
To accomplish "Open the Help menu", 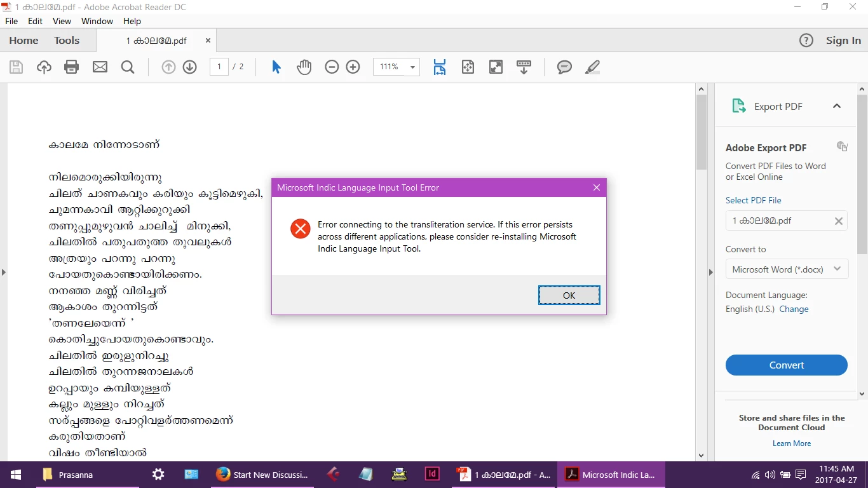I will pyautogui.click(x=132, y=21).
